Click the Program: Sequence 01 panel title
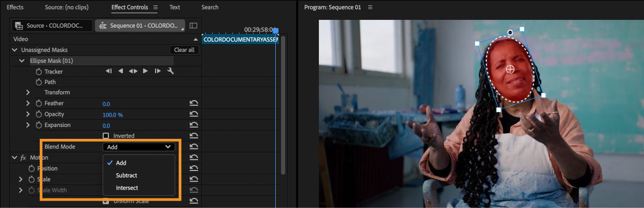 tap(332, 8)
